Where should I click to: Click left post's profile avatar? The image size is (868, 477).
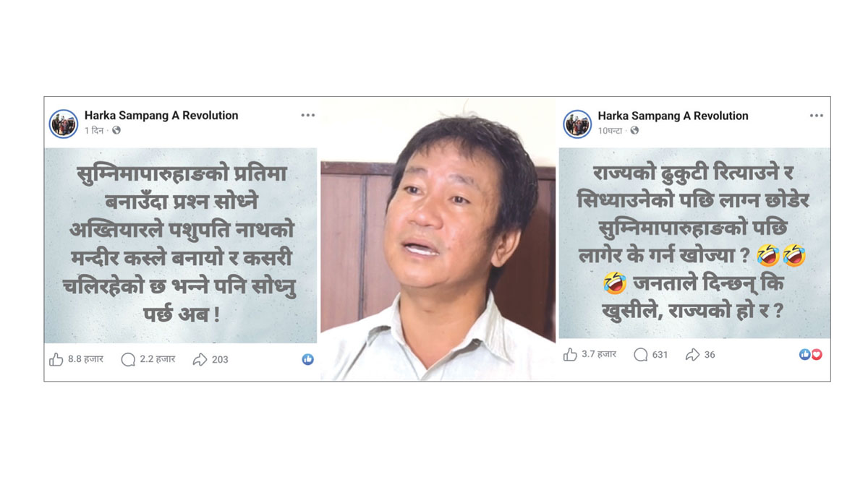pos(64,124)
